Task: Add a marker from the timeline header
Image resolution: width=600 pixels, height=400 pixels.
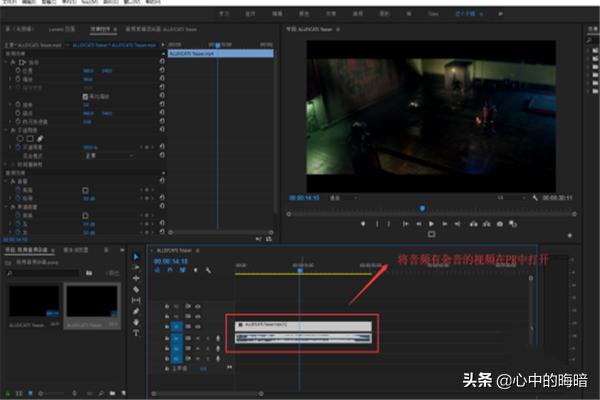Action: point(196,270)
